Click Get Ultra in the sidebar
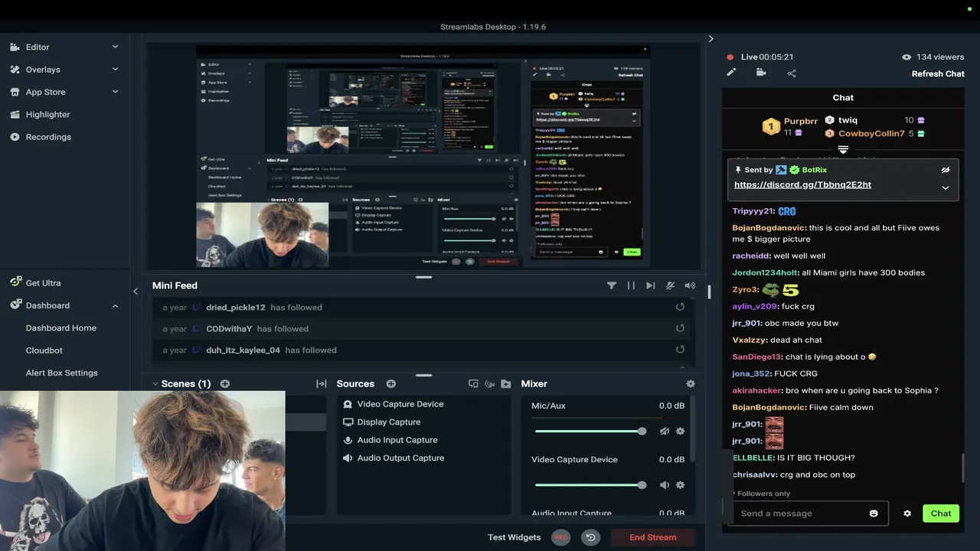 (43, 282)
